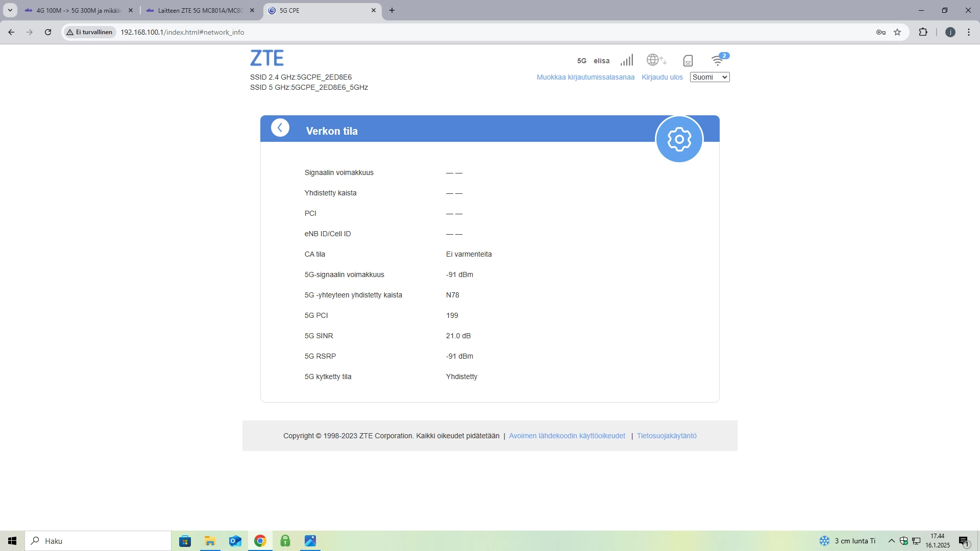Expand the Suomi language dropdown
The width and height of the screenshot is (980, 551).
click(709, 77)
